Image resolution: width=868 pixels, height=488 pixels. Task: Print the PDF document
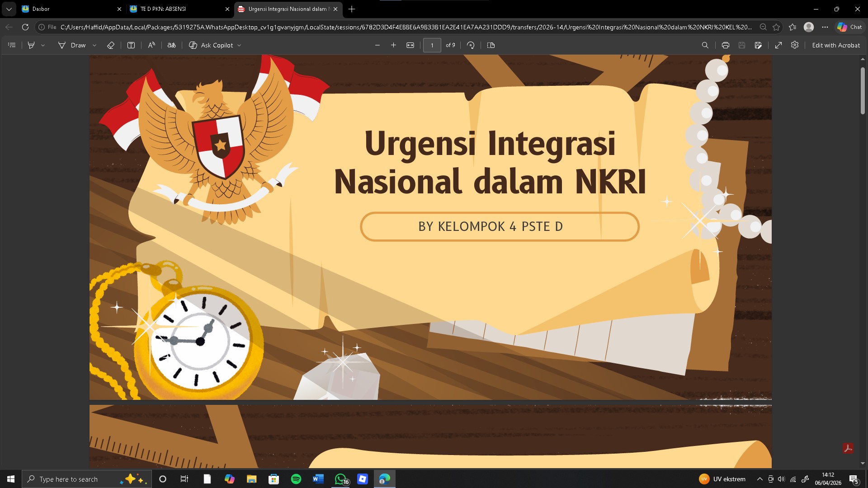click(726, 45)
